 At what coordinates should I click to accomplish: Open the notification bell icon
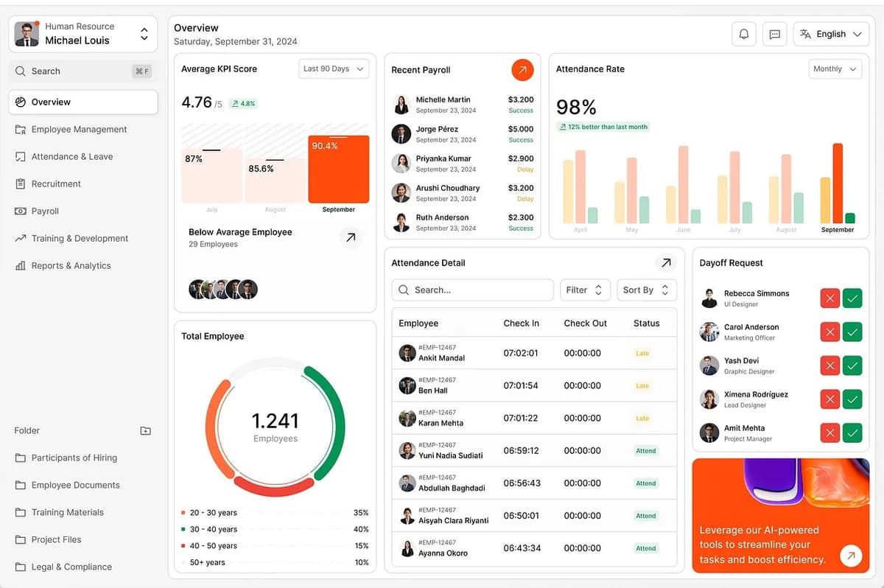(x=744, y=34)
